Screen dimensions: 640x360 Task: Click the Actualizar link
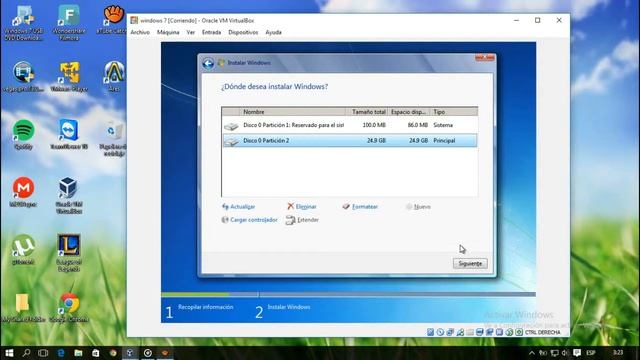[239, 207]
